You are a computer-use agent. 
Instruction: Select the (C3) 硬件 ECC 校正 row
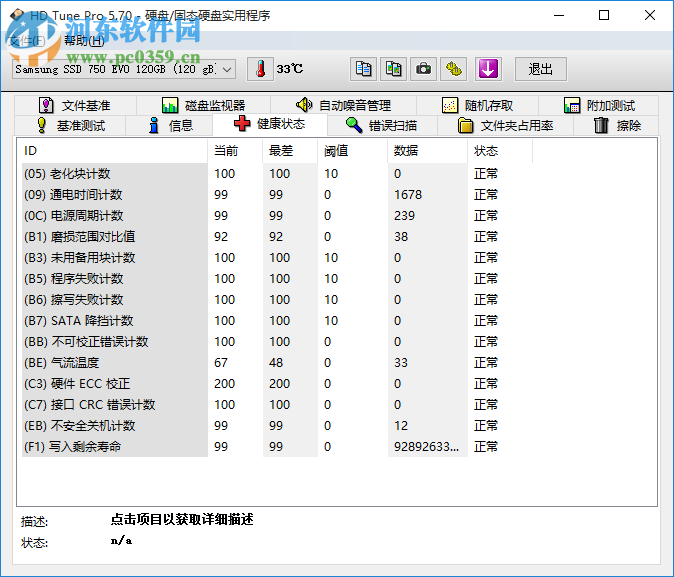pos(277,384)
